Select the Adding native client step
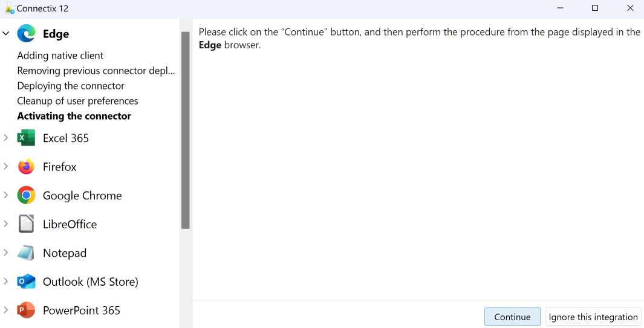This screenshot has height=328, width=644. (60, 56)
